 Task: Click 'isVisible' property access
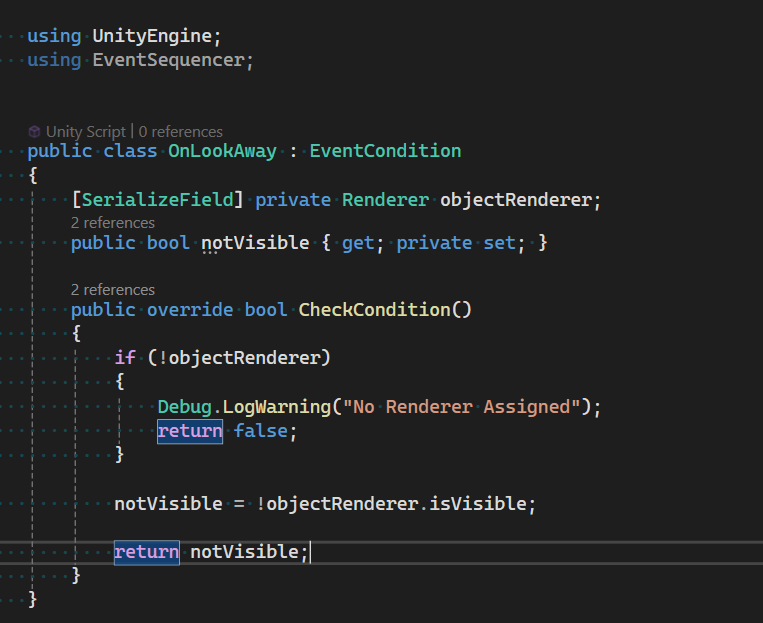click(478, 503)
